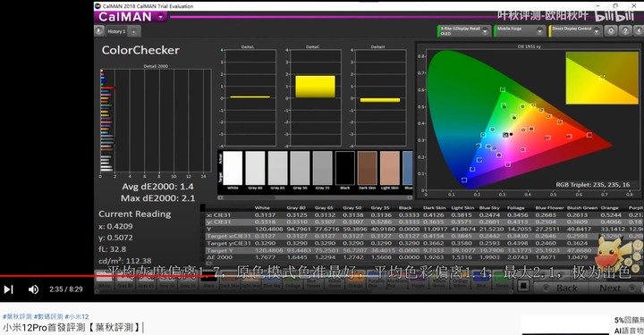This screenshot has width=644, height=335.
Task: Click the ΔE 2000 row label
Action: point(220,257)
